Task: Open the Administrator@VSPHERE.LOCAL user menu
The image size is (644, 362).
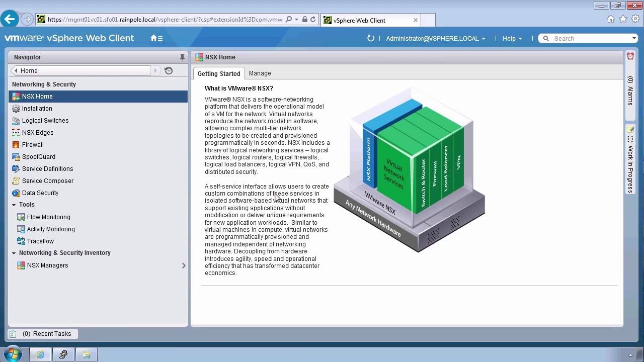Action: coord(436,39)
